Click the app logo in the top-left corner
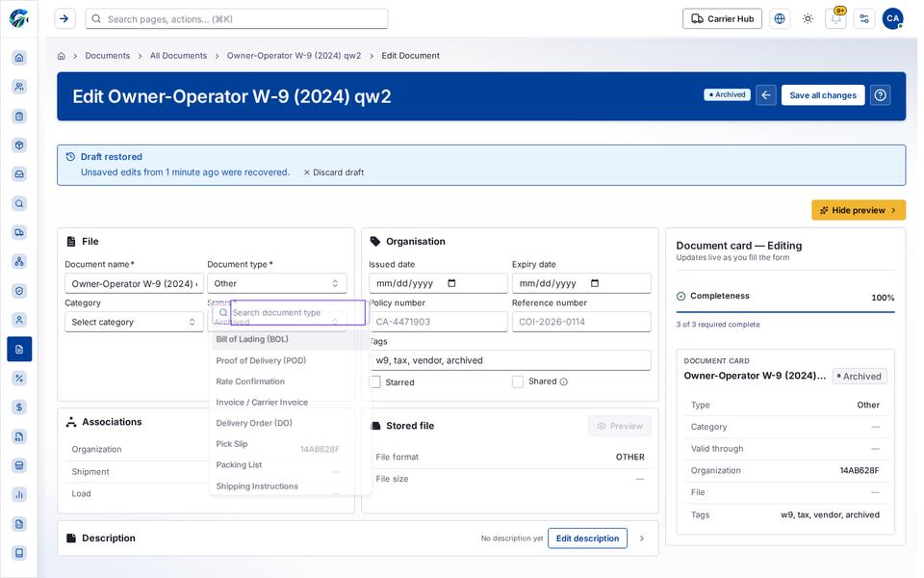 tap(19, 18)
